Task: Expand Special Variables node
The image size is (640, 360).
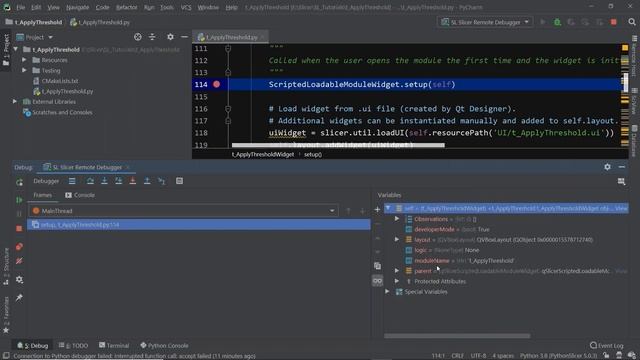Action: [x=387, y=291]
